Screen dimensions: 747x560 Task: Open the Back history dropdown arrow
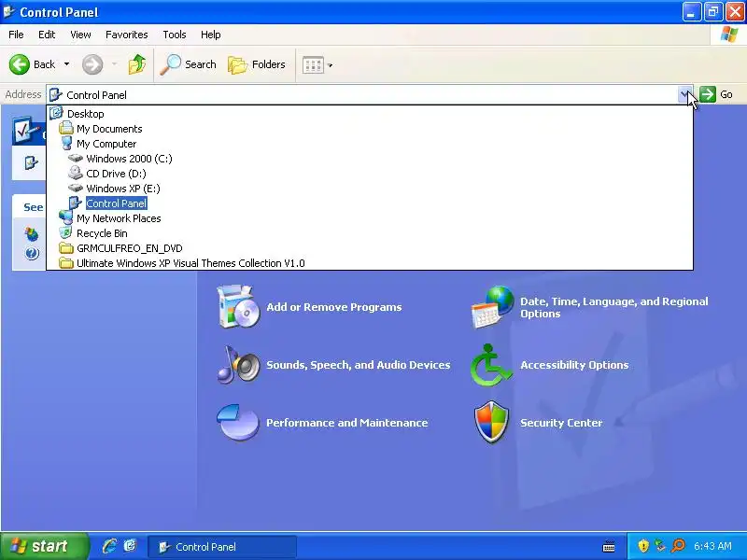click(x=66, y=64)
